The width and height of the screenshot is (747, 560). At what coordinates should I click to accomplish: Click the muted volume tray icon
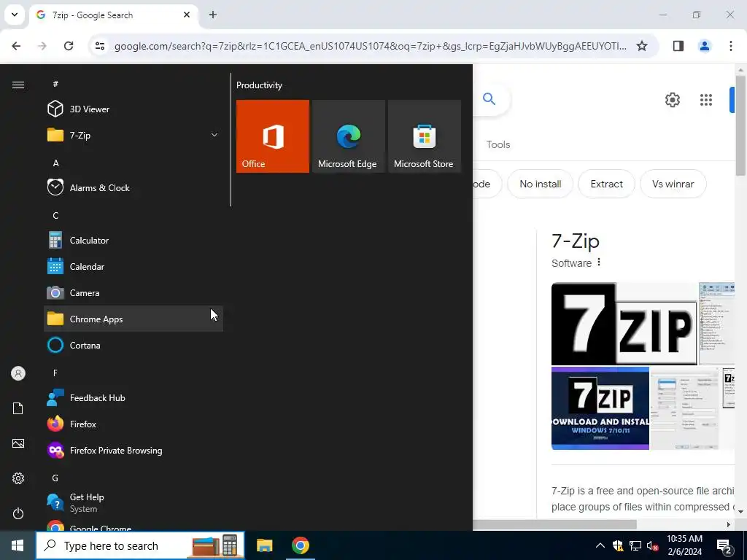click(653, 545)
